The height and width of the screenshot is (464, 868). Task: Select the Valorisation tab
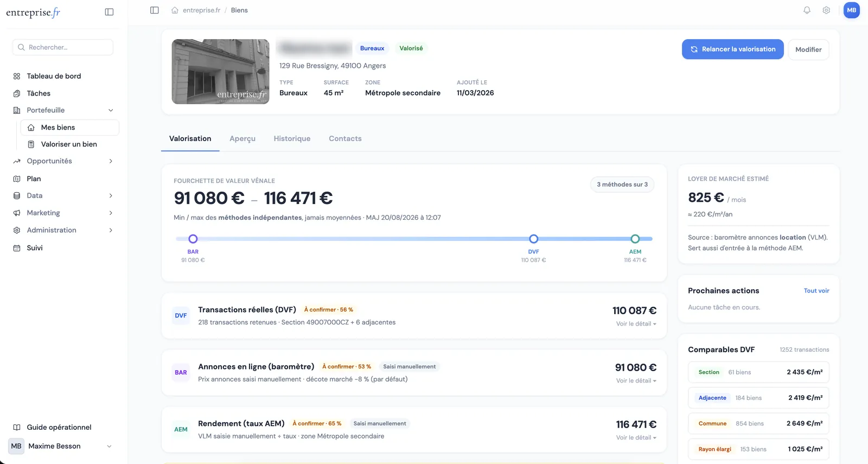coord(190,139)
